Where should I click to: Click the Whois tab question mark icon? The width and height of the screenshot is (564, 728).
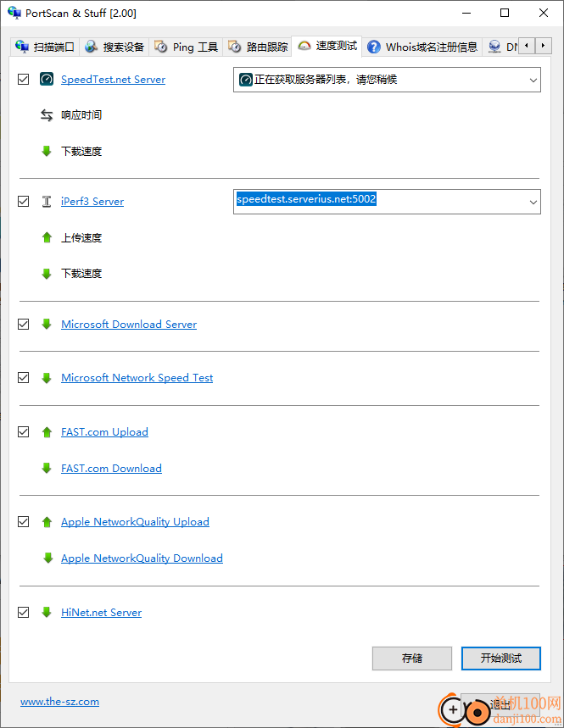click(373, 47)
